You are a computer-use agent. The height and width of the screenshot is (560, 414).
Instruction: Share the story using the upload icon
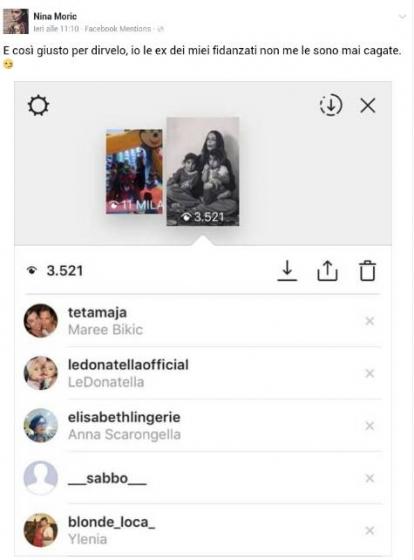click(x=327, y=271)
